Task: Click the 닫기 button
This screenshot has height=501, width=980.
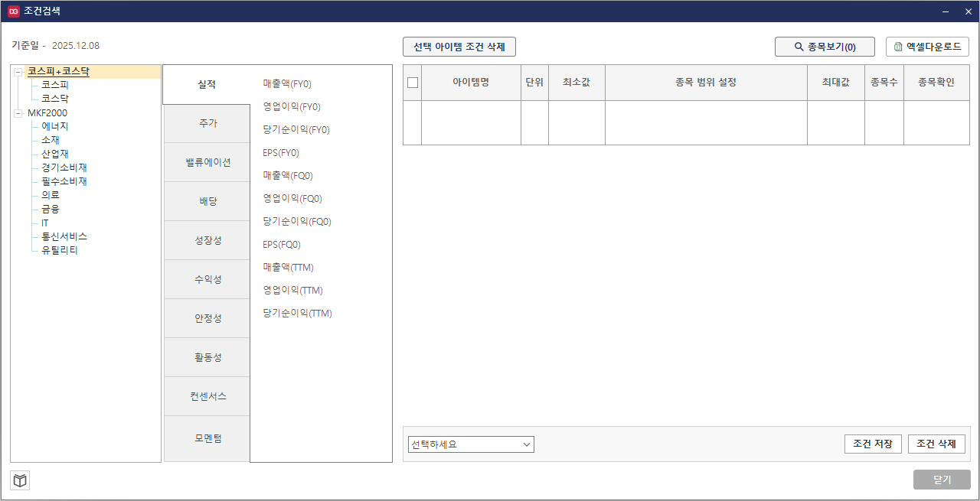Action: [x=942, y=480]
